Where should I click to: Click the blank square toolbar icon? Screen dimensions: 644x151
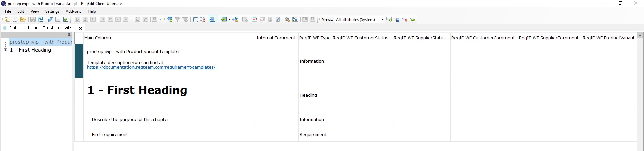[x=58, y=19]
